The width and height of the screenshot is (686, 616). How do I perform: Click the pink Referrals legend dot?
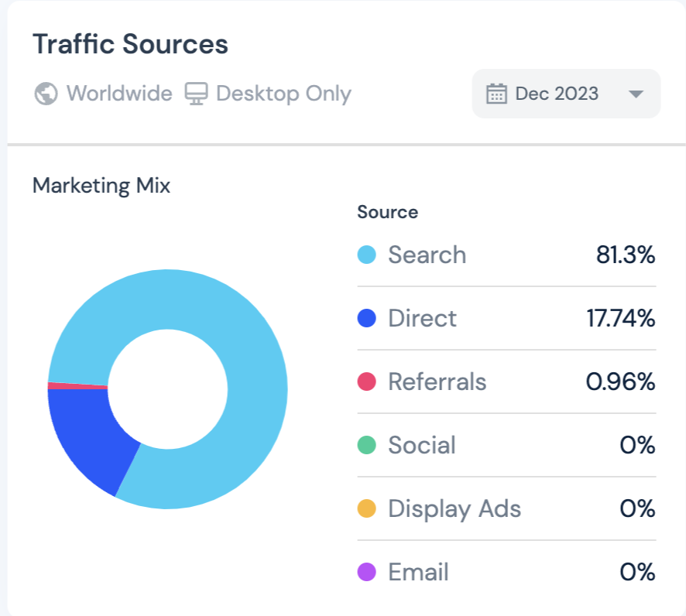pyautogui.click(x=367, y=382)
